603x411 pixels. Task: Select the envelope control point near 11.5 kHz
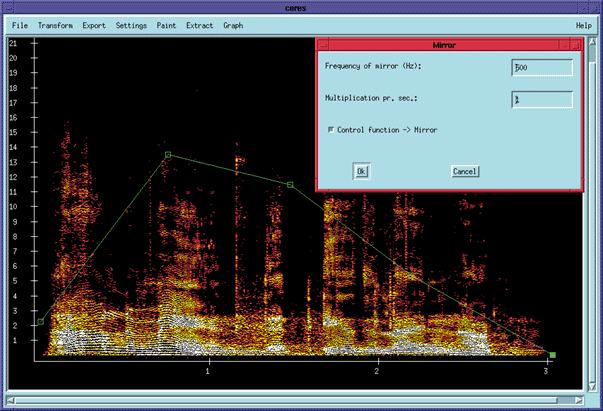tap(290, 184)
